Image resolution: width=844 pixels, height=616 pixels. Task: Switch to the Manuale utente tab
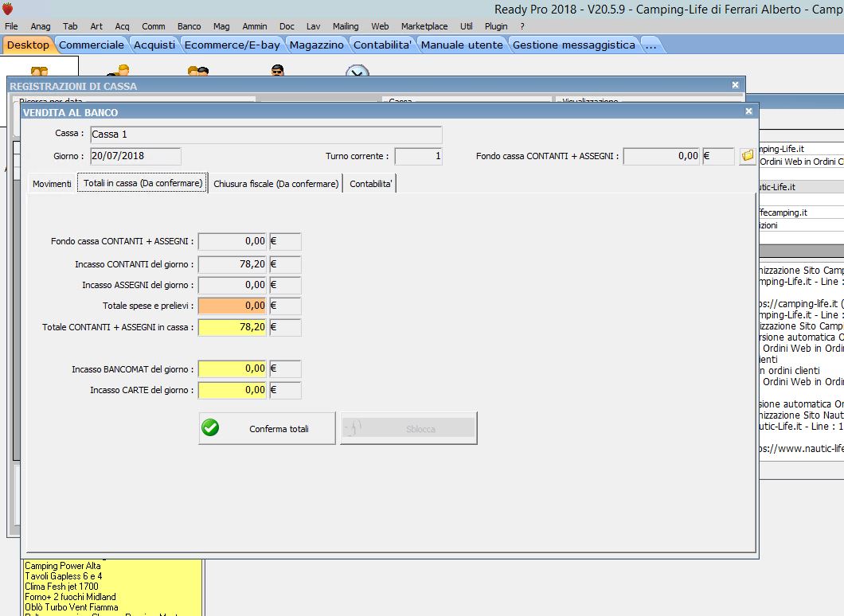point(462,45)
